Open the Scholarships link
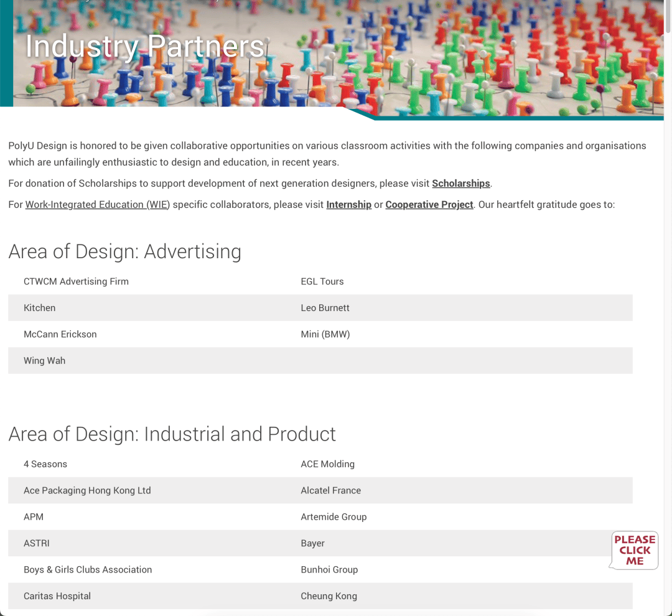This screenshot has width=672, height=616. pos(460,184)
